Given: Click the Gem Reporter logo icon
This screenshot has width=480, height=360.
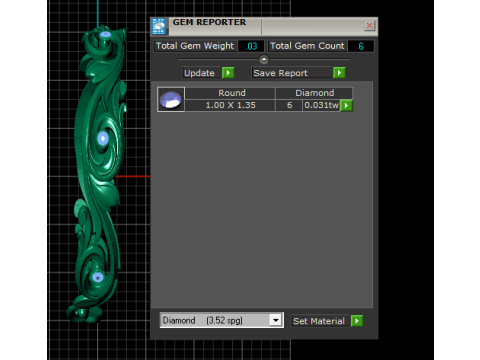Looking at the screenshot, I should click(159, 26).
